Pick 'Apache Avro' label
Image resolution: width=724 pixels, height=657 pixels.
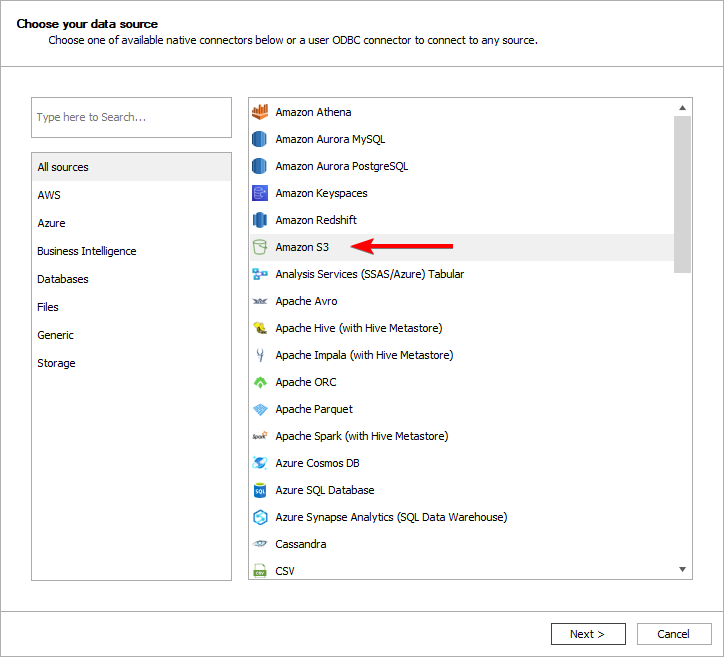coord(306,301)
